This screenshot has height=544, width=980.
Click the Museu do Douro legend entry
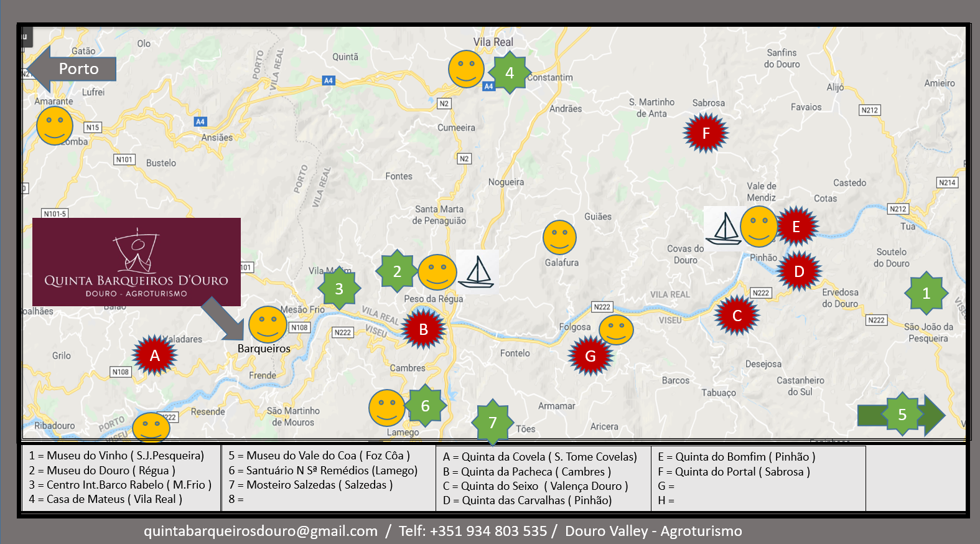click(102, 471)
